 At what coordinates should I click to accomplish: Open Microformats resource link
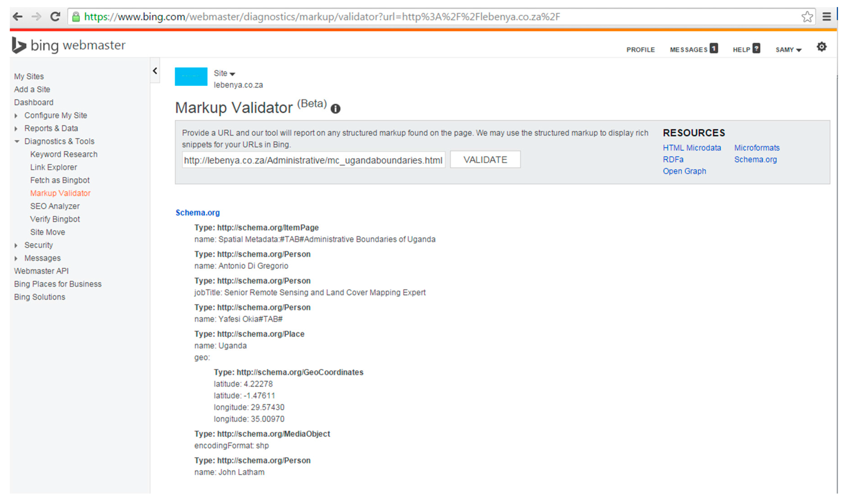[757, 148]
